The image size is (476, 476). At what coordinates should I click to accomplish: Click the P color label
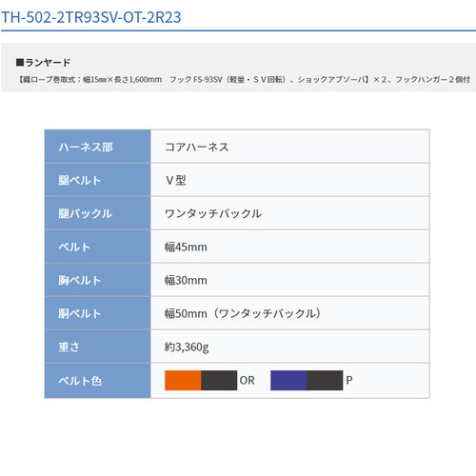tap(349, 380)
